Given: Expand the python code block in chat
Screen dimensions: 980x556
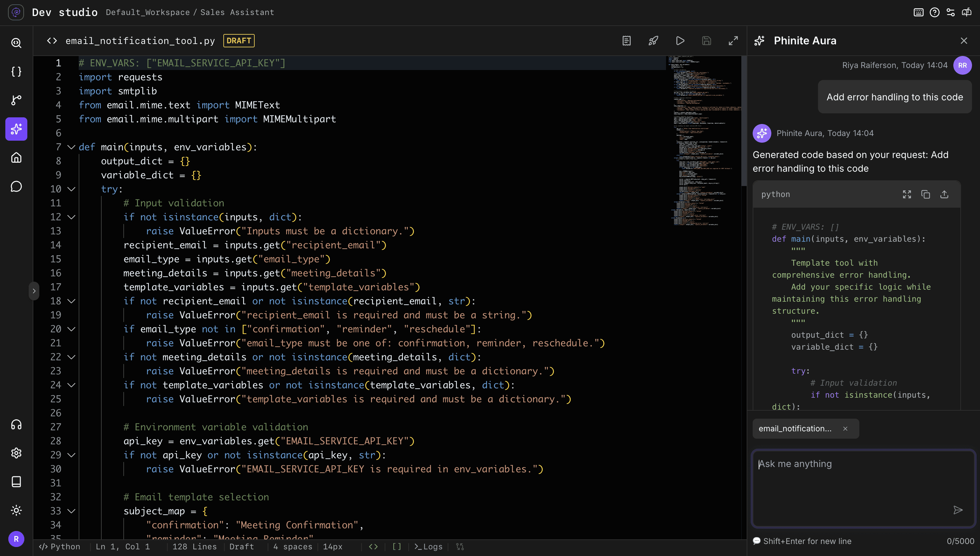Looking at the screenshot, I should 907,194.
